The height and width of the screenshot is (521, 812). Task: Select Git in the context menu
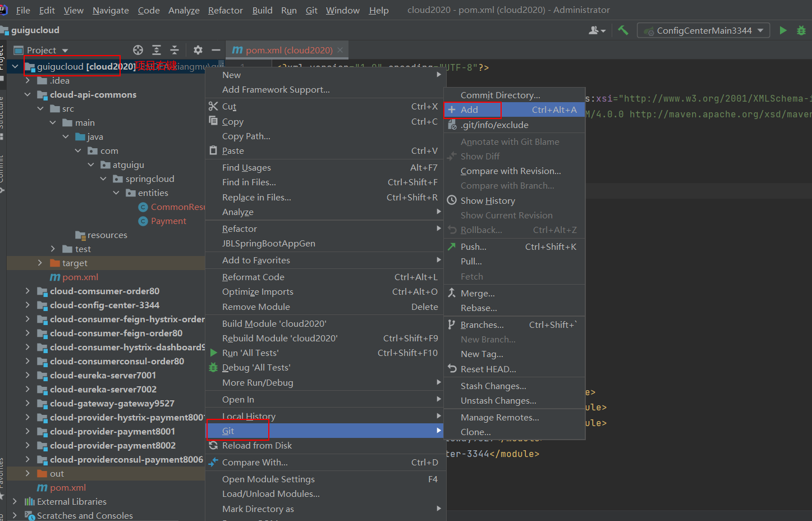(x=325, y=431)
